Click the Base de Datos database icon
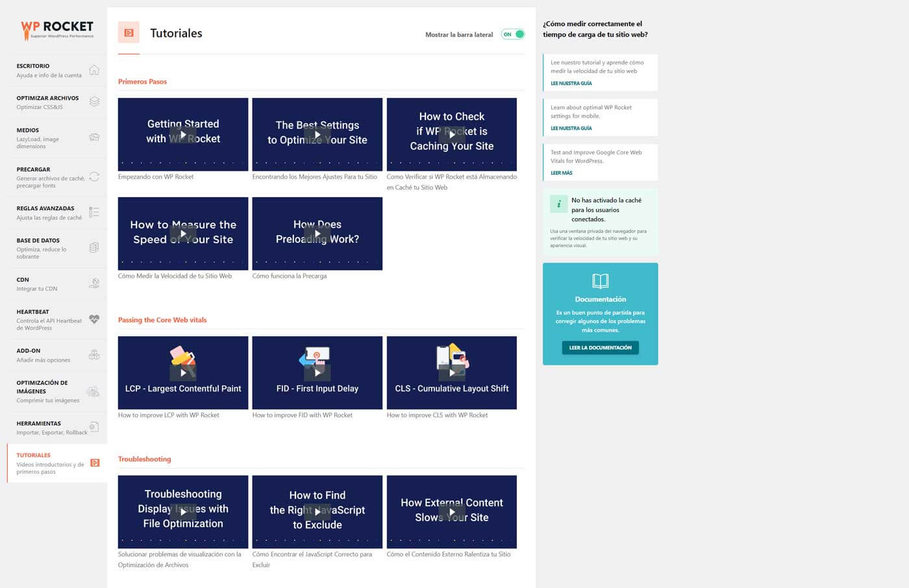Viewport: 909px width, 588px height. pyautogui.click(x=94, y=248)
